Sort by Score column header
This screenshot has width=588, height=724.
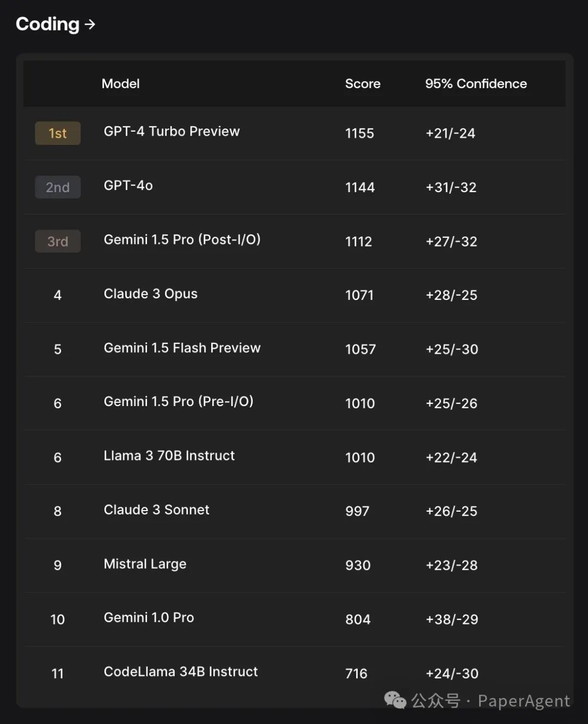363,84
